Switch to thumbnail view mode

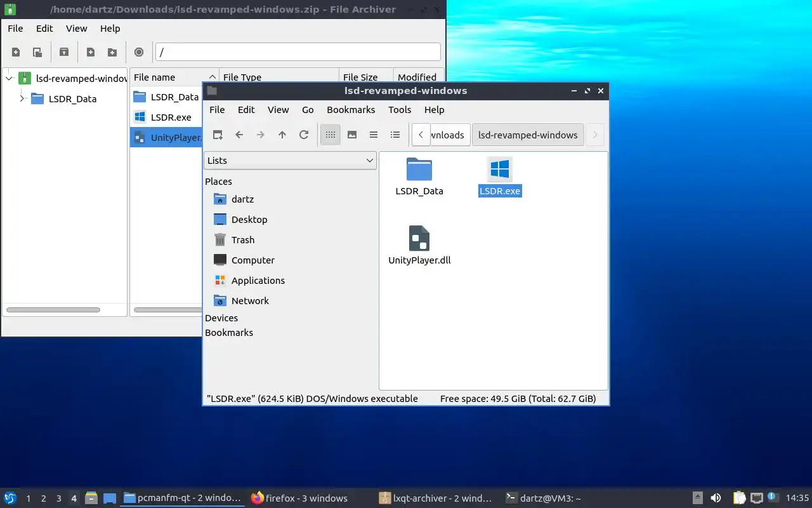352,135
